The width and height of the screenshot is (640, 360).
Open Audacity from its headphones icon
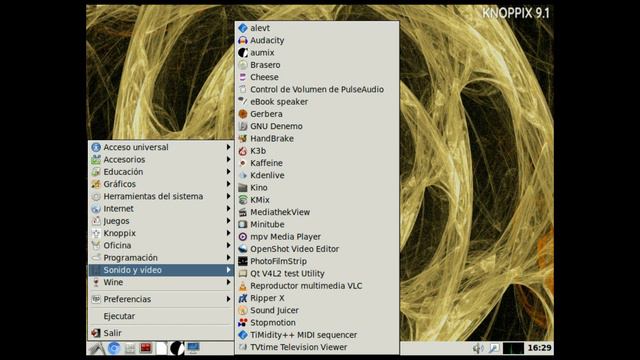point(243,40)
